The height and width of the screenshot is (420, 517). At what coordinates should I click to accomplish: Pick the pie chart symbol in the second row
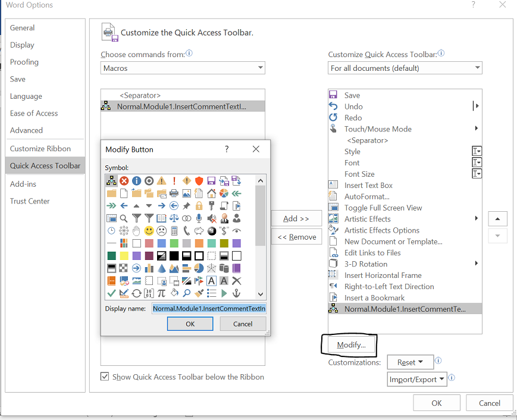(224, 193)
